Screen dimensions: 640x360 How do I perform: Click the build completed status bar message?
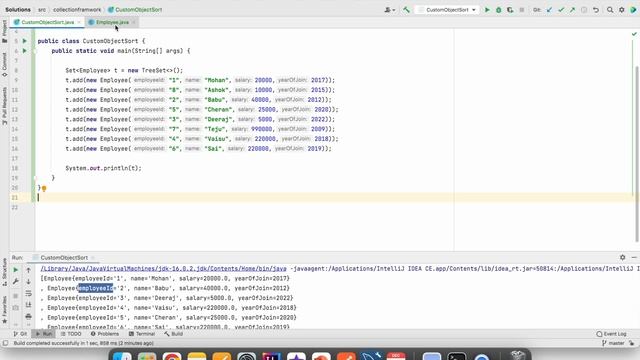[x=84, y=343]
